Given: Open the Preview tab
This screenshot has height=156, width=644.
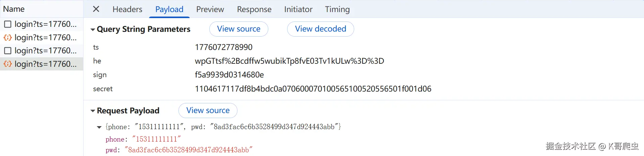Looking at the screenshot, I should click(210, 9).
